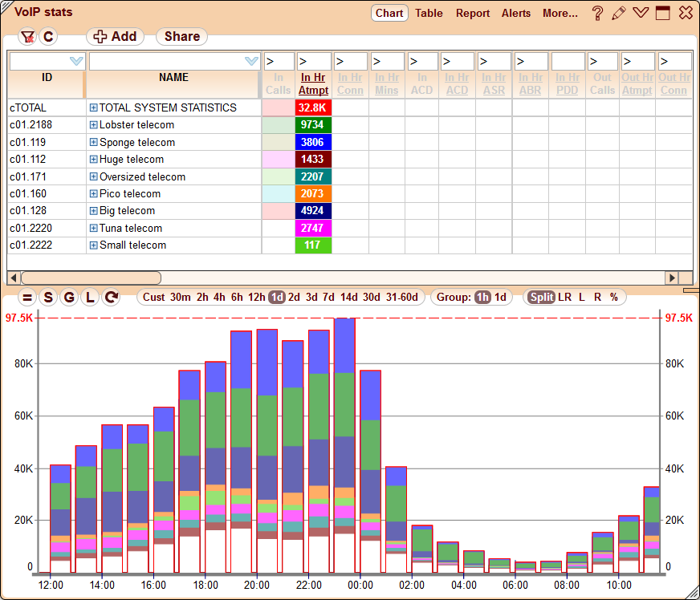Select the L chart style icon
Image resolution: width=700 pixels, height=600 pixels.
(x=88, y=297)
